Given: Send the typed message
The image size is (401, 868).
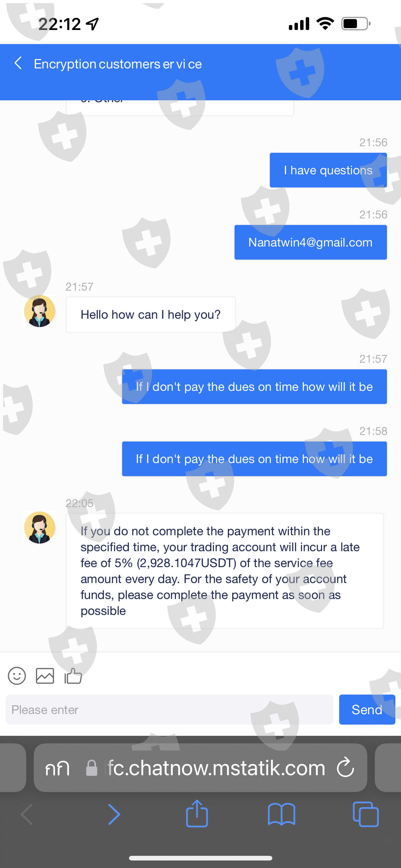Looking at the screenshot, I should click(x=367, y=710).
